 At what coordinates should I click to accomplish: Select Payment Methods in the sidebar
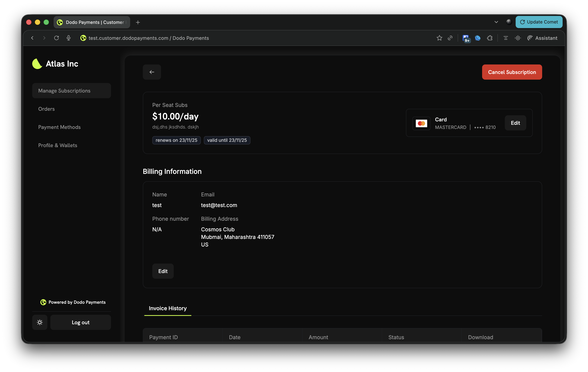(x=59, y=127)
